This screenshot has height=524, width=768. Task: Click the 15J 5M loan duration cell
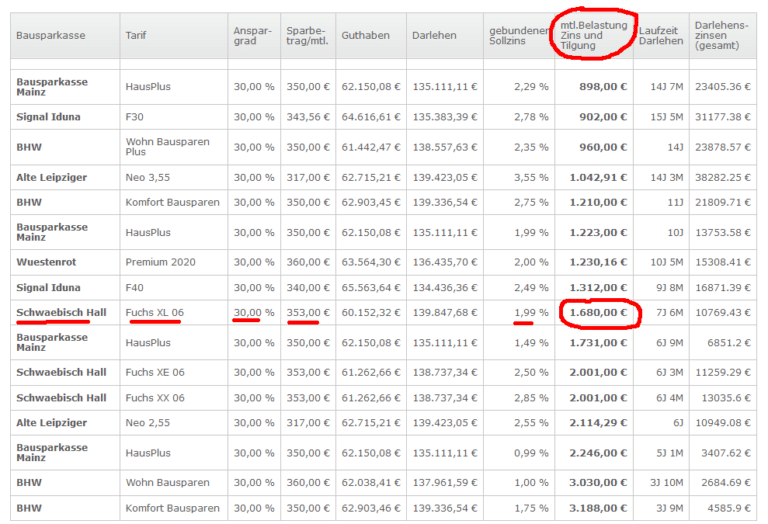pyautogui.click(x=667, y=117)
